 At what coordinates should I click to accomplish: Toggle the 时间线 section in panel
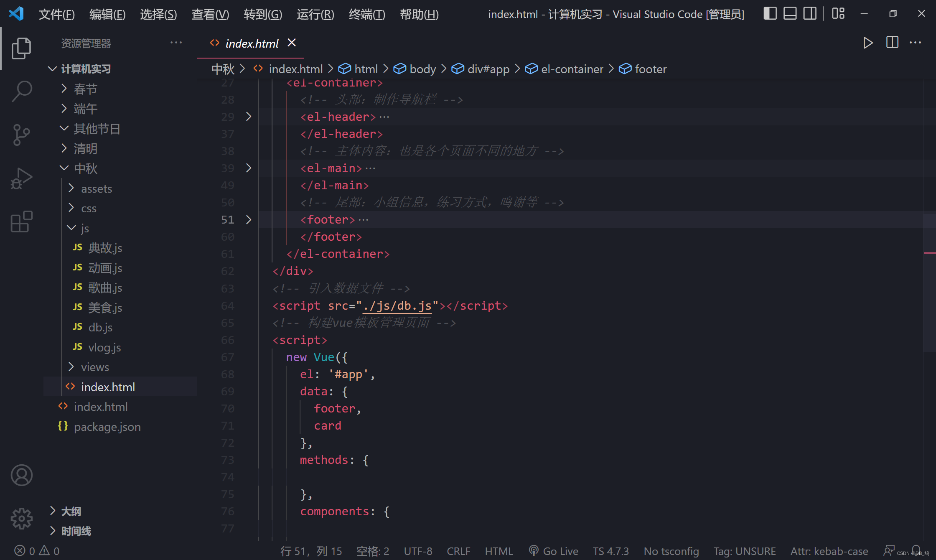click(76, 531)
